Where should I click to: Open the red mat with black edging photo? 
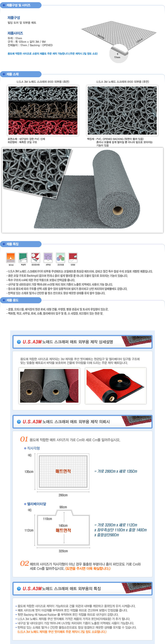pyautogui.click(x=116, y=386)
